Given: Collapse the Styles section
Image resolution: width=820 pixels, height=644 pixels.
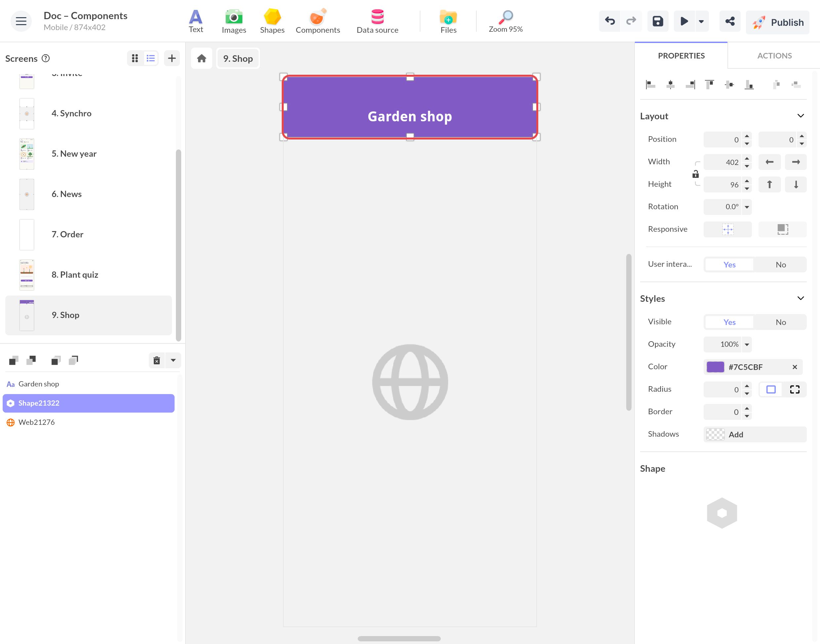Looking at the screenshot, I should 801,298.
